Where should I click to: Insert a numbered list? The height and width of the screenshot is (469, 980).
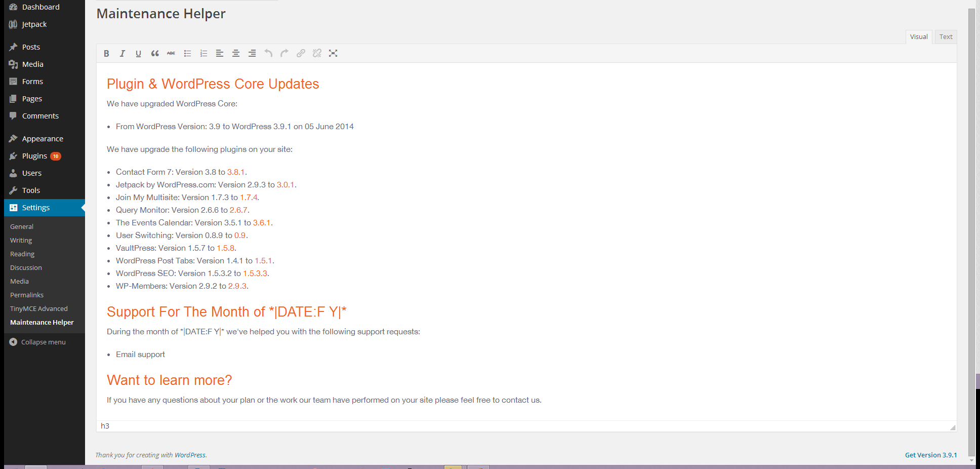click(203, 53)
